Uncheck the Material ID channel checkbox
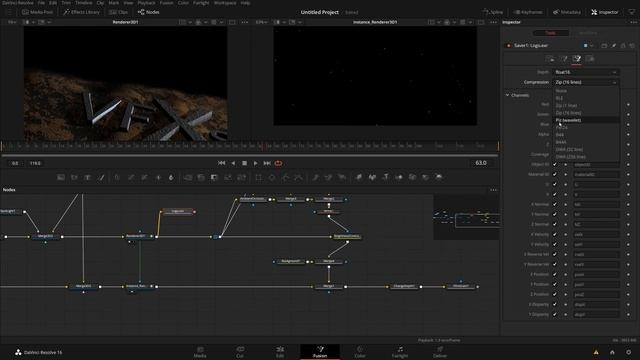The width and height of the screenshot is (640, 360). point(555,174)
